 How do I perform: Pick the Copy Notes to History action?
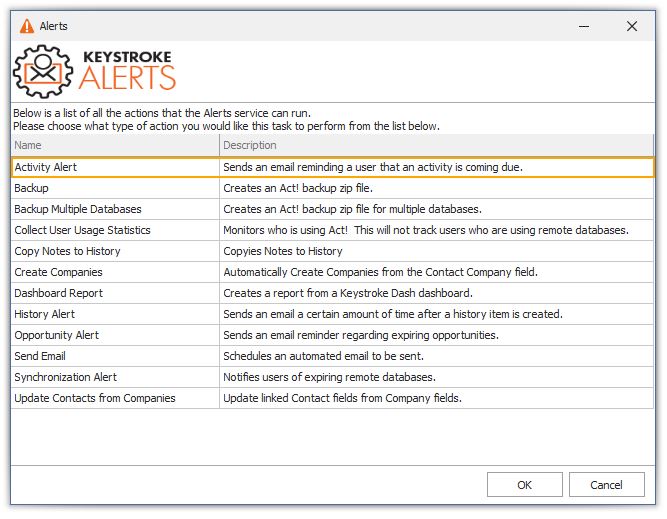(x=332, y=251)
